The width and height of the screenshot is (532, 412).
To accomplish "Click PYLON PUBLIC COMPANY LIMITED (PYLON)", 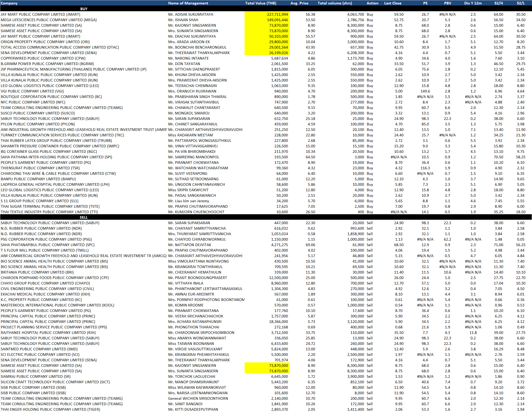I will click(x=38, y=124).
